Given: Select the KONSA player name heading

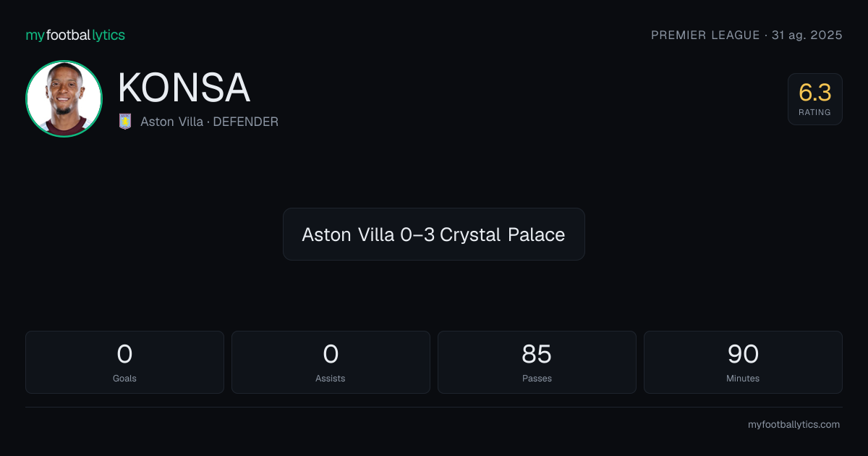Looking at the screenshot, I should 184,88.
